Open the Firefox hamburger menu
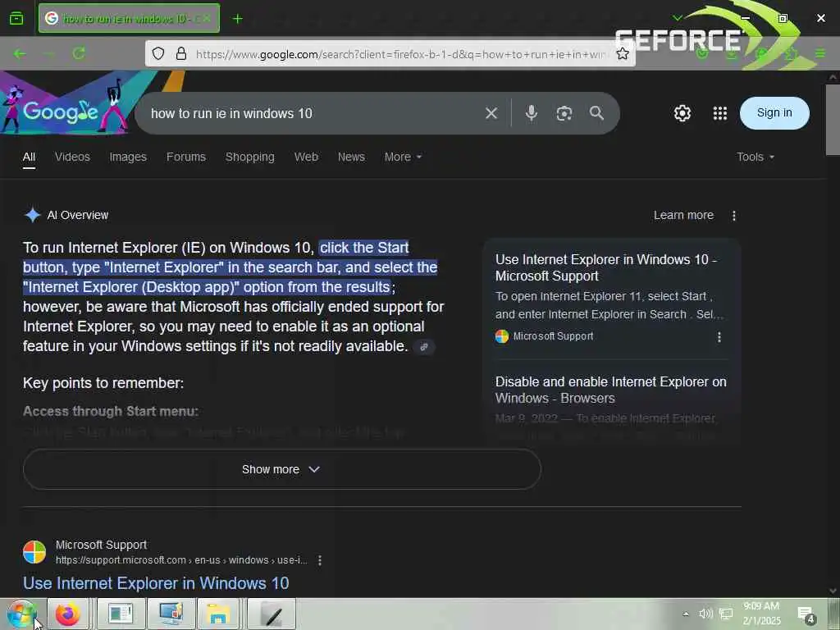Viewport: 840px width, 630px height. [x=819, y=53]
